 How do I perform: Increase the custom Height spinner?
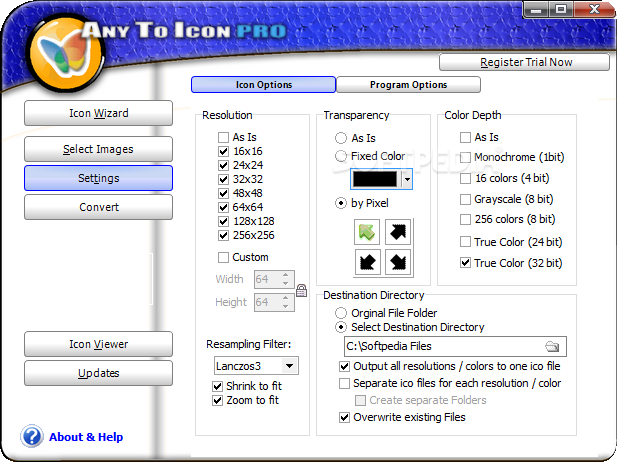pyautogui.click(x=286, y=298)
